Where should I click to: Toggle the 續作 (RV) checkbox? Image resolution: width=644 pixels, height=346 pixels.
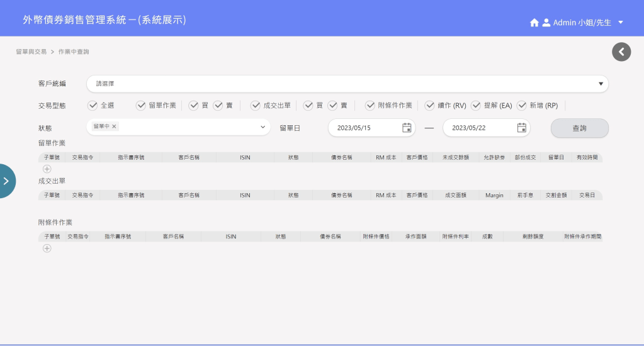point(430,106)
